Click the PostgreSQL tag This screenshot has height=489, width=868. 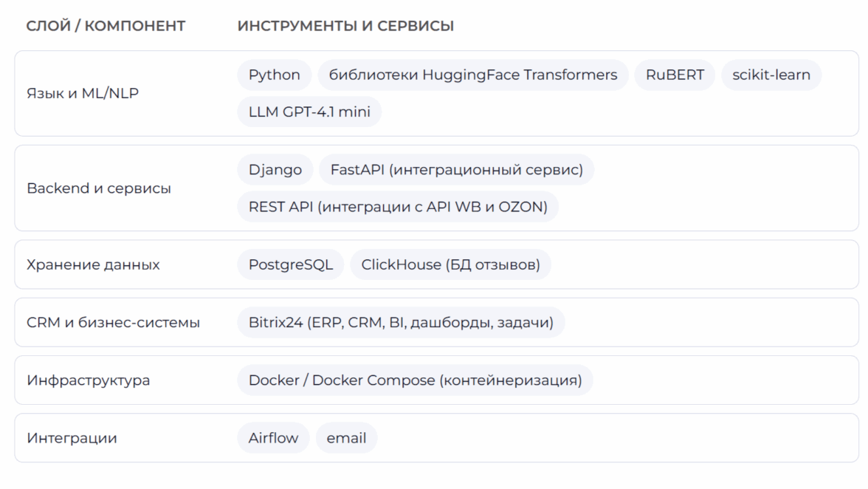(x=291, y=264)
